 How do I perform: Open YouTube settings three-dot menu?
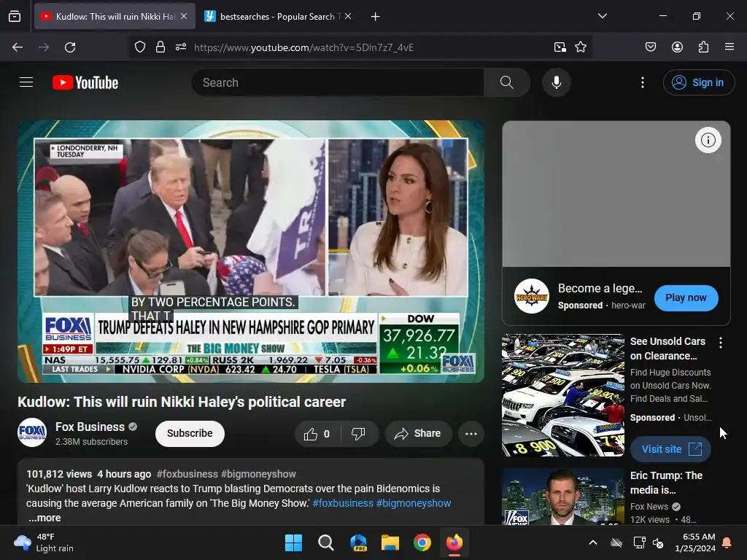[642, 82]
